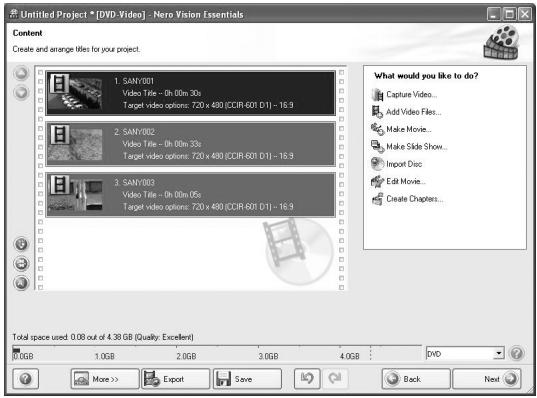Click the Total space used status text
Image resolution: width=537 pixels, height=398 pixels.
click(103, 337)
